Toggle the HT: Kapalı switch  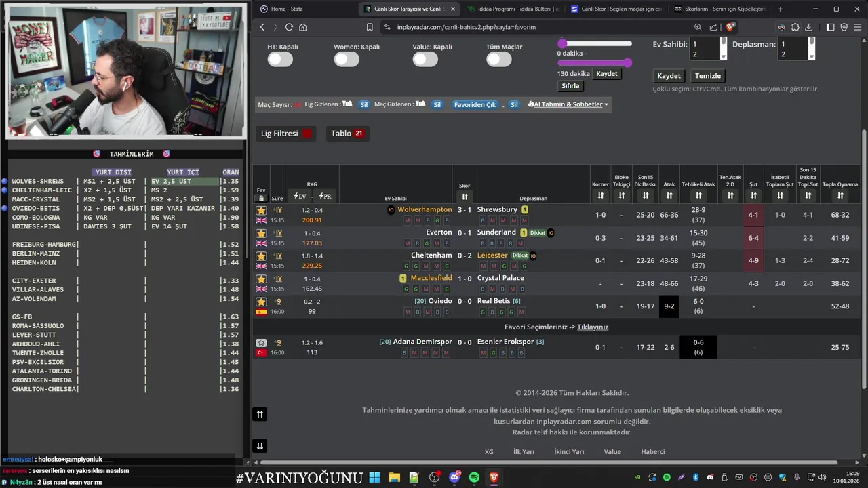(280, 59)
